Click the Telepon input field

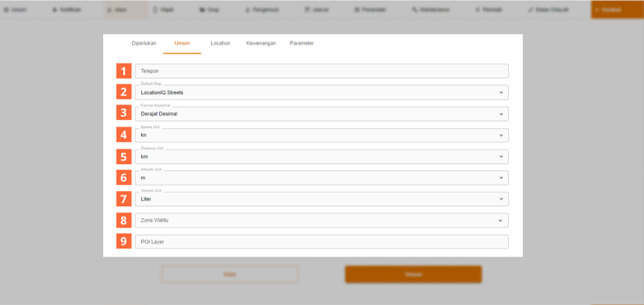tap(321, 71)
